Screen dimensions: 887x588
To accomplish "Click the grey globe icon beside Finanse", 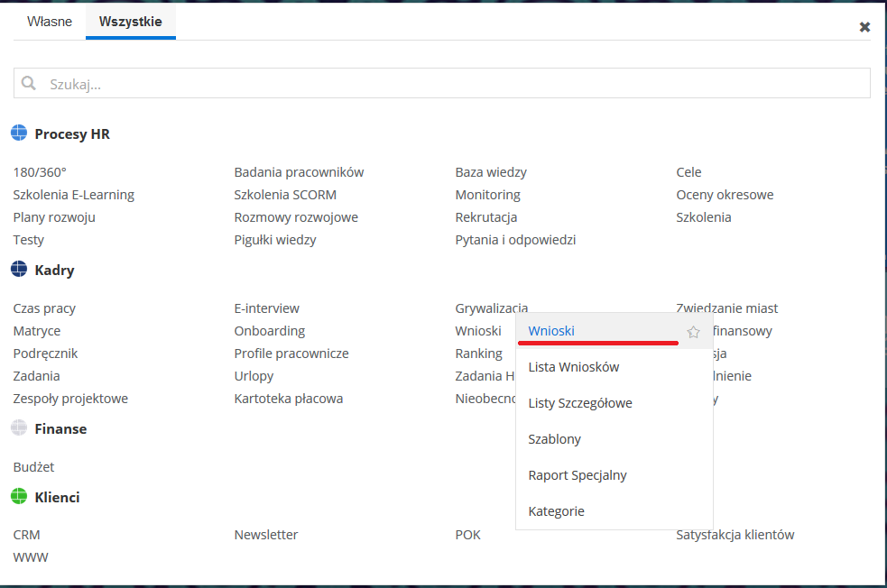I will point(19,428).
